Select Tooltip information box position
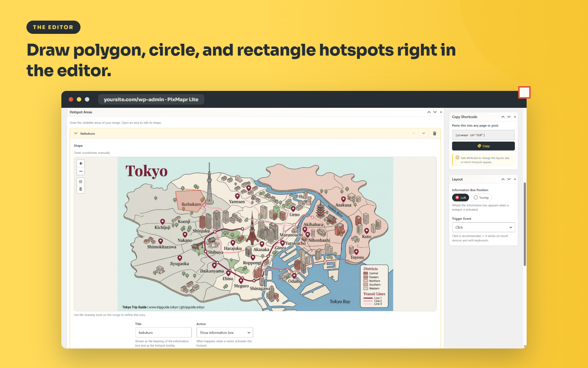The height and width of the screenshot is (368, 588). tap(481, 198)
